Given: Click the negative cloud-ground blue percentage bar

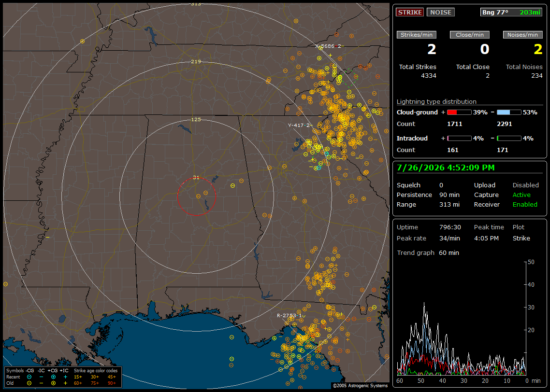Looking at the screenshot, I should click(509, 112).
